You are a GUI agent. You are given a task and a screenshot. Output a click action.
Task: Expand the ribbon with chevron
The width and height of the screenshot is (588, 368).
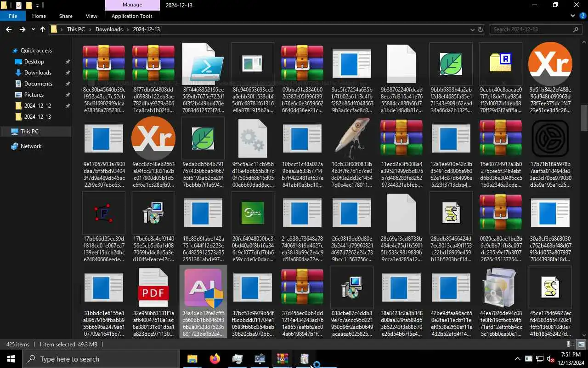573,16
